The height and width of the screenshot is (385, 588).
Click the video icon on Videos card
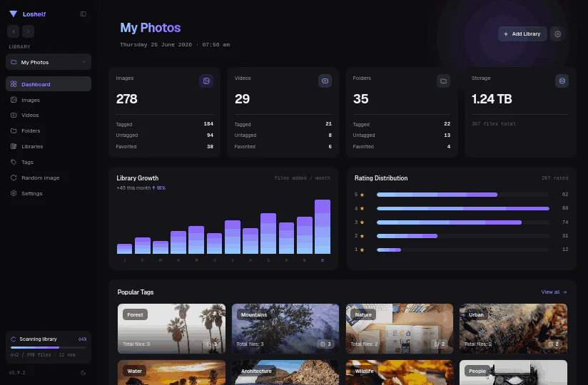tap(325, 81)
